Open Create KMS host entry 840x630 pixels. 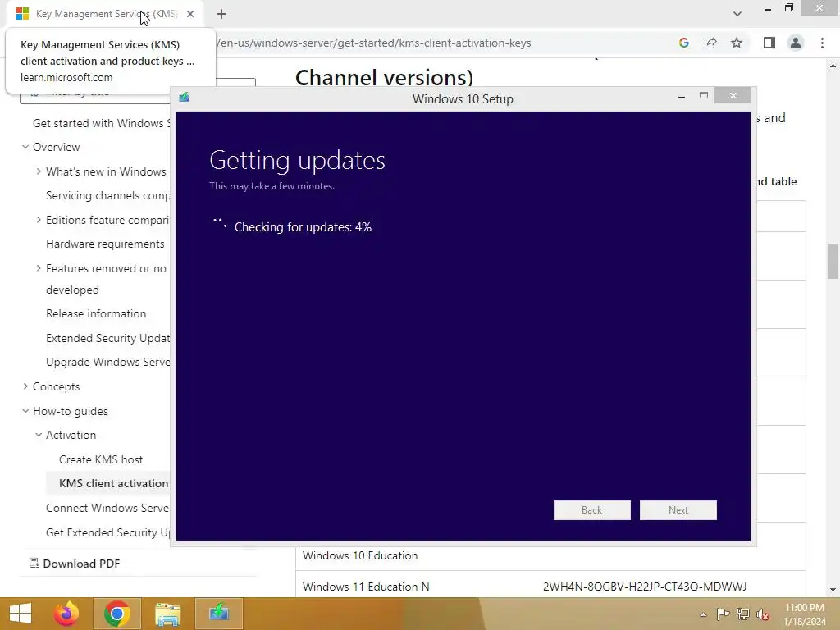[x=101, y=459]
